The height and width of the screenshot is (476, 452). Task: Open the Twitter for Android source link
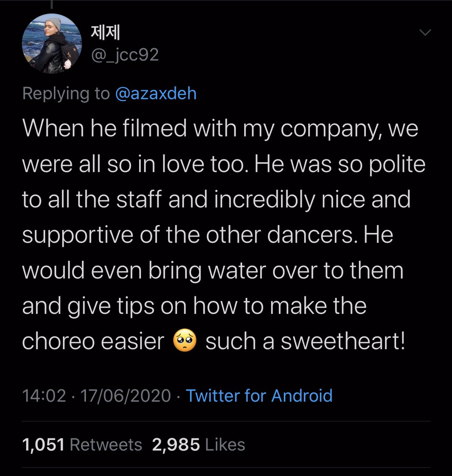259,396
